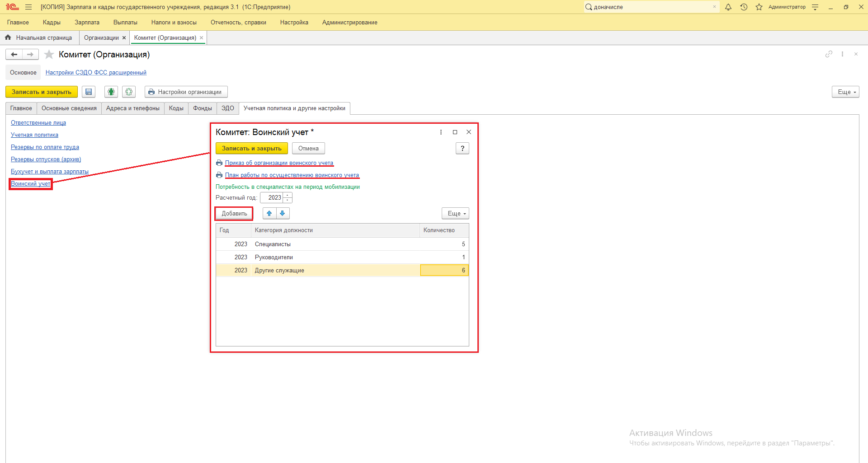Image resolution: width=868 pixels, height=463 pixels.
Task: Switch to the Коды tab
Action: [176, 108]
